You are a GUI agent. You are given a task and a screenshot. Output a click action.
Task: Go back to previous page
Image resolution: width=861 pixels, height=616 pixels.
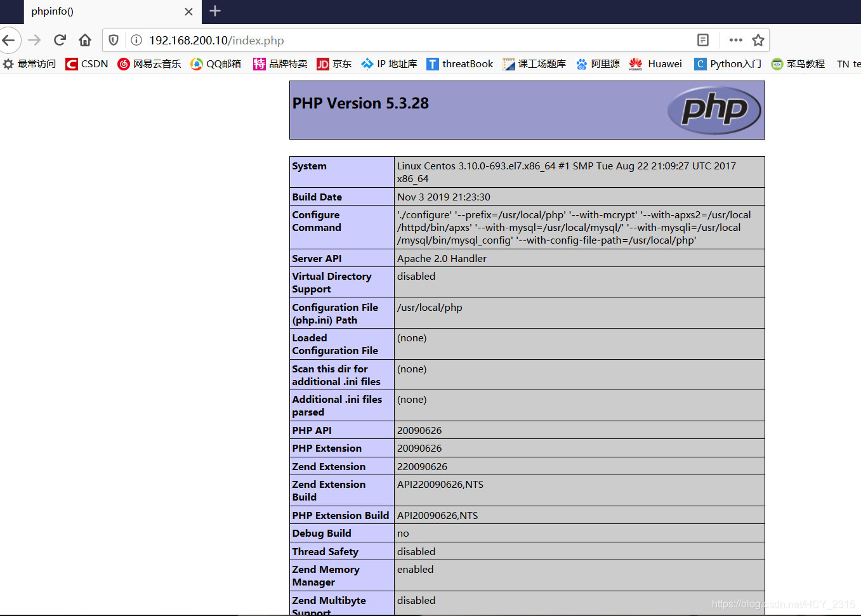tap(8, 40)
